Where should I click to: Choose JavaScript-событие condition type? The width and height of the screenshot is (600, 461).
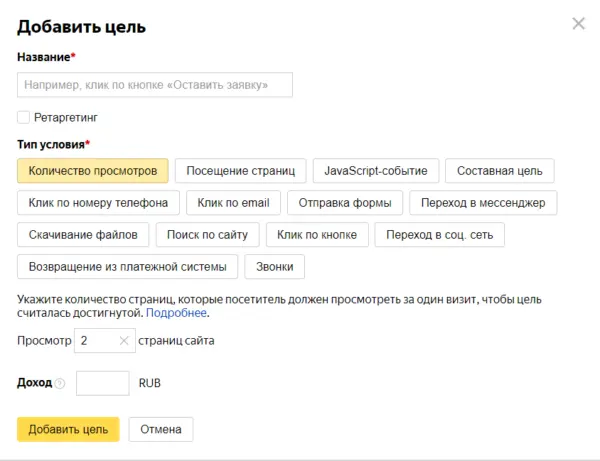375,171
